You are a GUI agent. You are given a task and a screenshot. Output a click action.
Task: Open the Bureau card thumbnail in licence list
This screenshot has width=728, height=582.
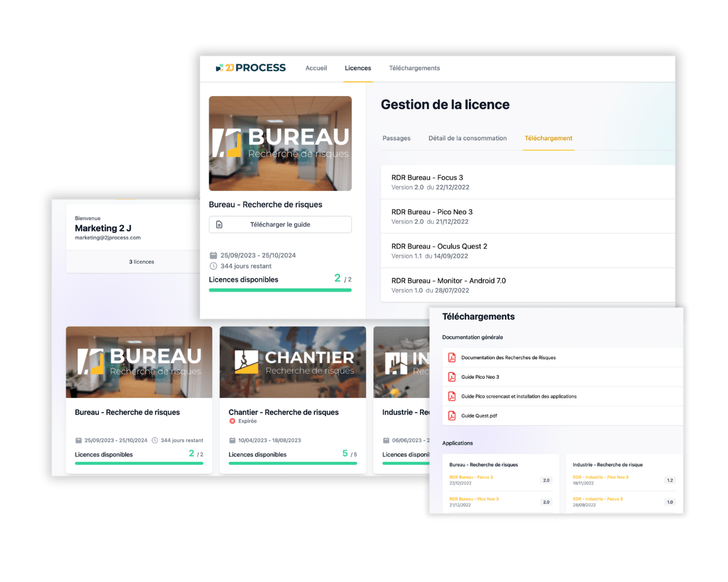pyautogui.click(x=139, y=362)
